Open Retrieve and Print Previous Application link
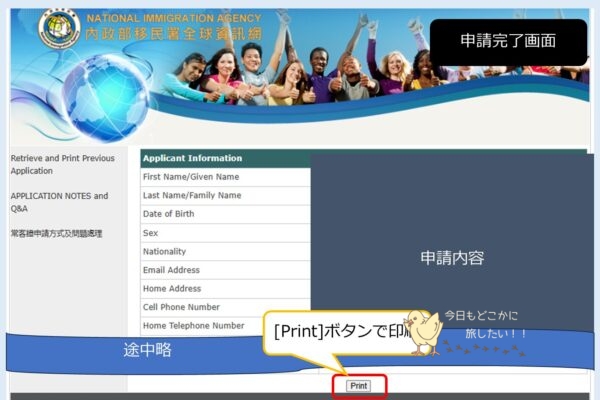Viewport: 600px width, 400px height. (x=62, y=164)
